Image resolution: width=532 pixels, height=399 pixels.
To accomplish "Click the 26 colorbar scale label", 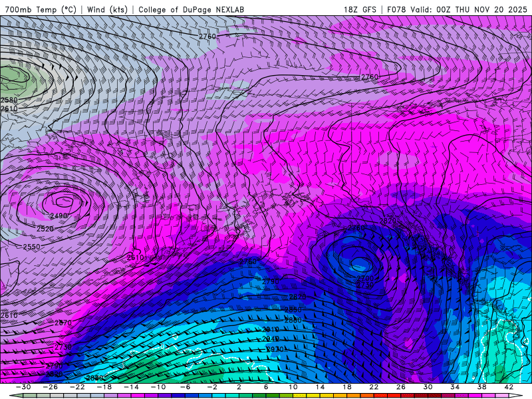I will [x=401, y=387].
